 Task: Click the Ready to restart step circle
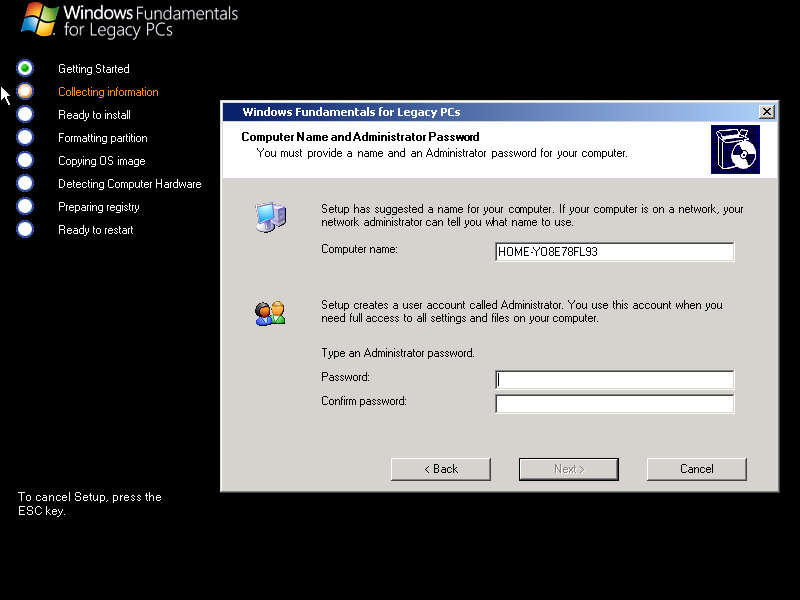[x=25, y=229]
